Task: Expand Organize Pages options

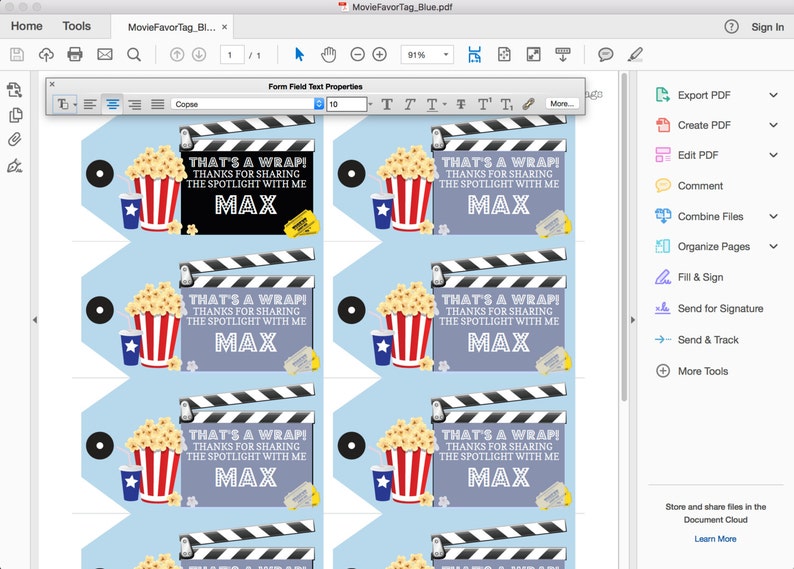Action: point(773,247)
